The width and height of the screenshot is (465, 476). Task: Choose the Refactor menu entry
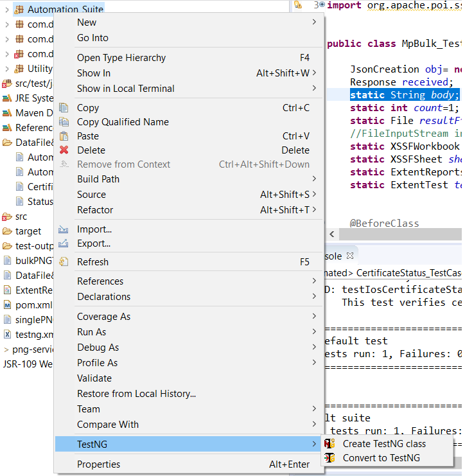click(189, 210)
